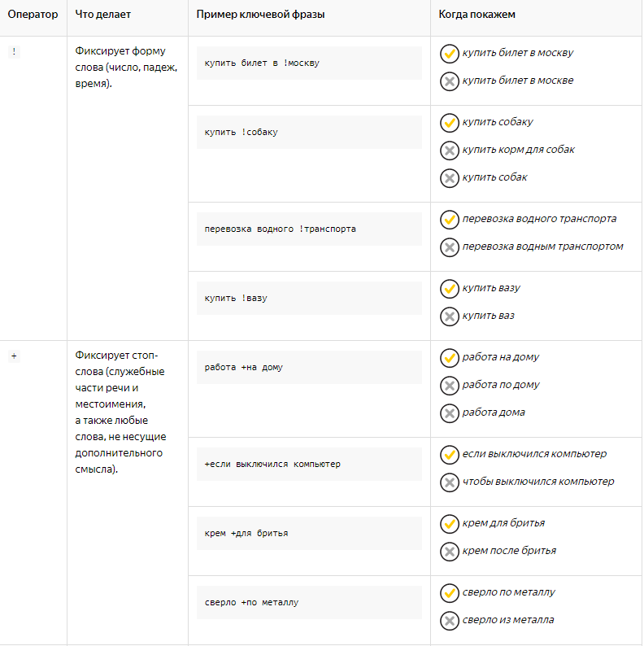Click the cross icon next to 'купить корм для собак'
The image size is (644, 646).
[449, 151]
